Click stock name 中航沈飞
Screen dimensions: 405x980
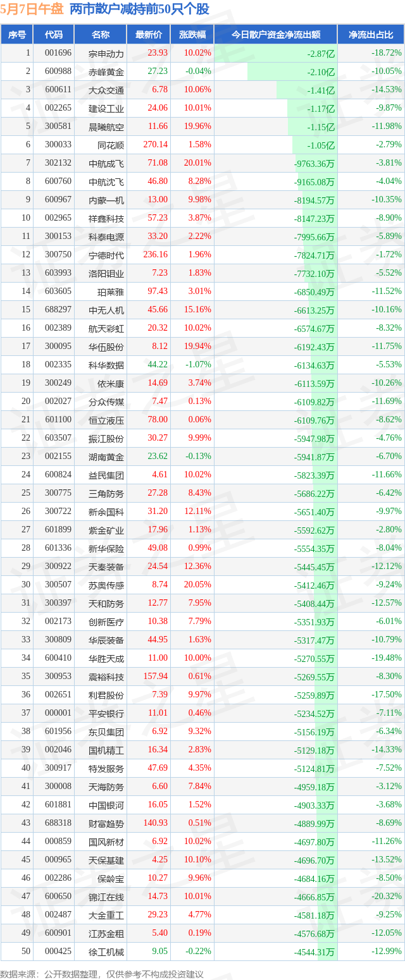(x=106, y=182)
